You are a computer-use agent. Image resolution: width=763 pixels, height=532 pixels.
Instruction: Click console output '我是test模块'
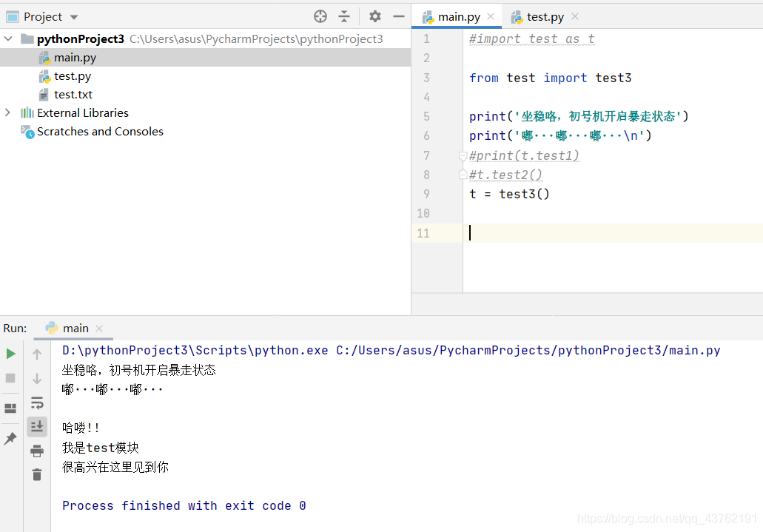click(100, 448)
